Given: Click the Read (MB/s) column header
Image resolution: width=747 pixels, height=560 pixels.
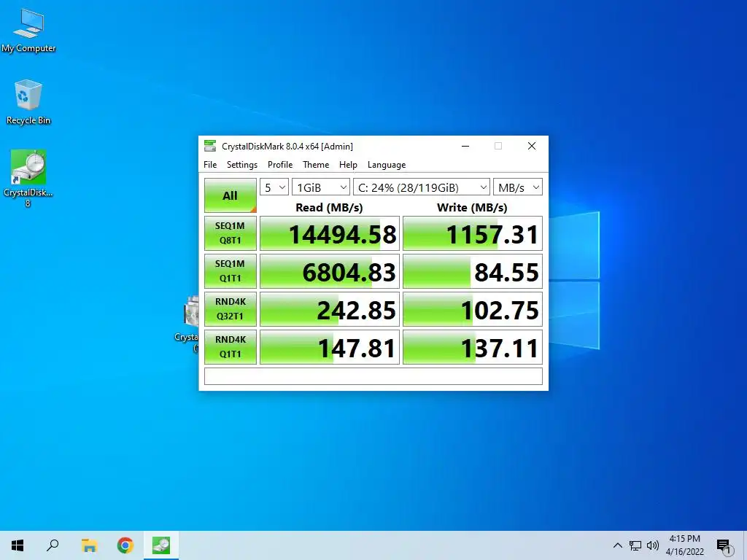Looking at the screenshot, I should click(329, 208).
